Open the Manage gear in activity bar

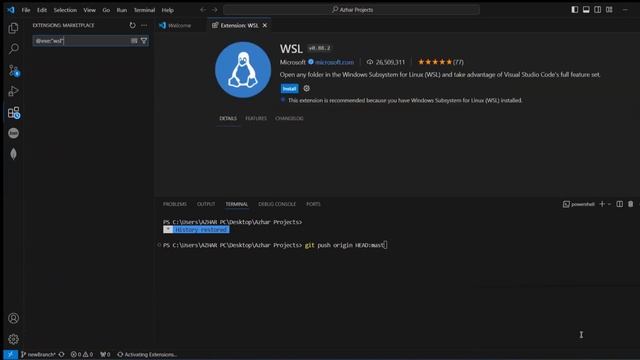click(x=13, y=339)
